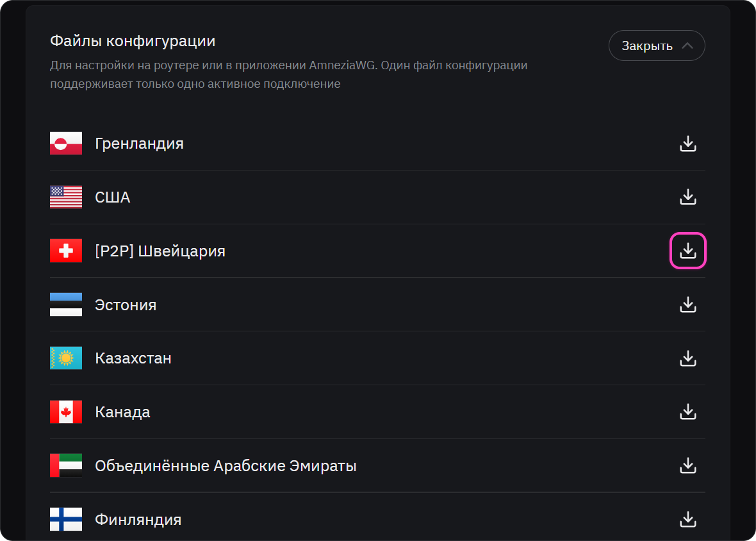756x541 pixels.
Task: Download the Объединённые Арабские Эмираты config
Action: pyautogui.click(x=688, y=466)
